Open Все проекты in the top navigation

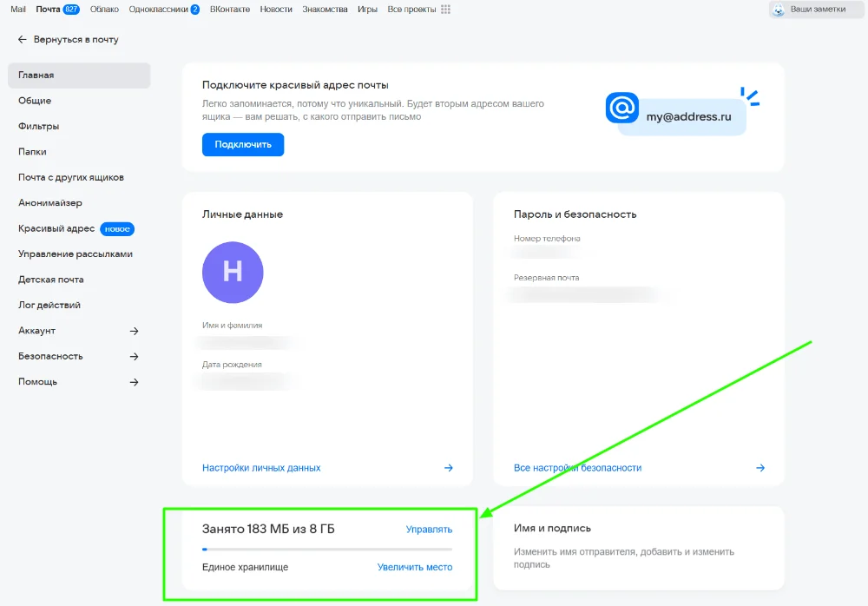pyautogui.click(x=411, y=10)
